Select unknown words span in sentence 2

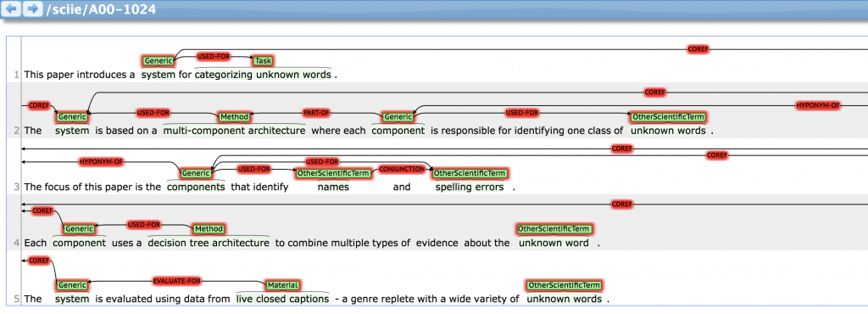pyautogui.click(x=668, y=131)
